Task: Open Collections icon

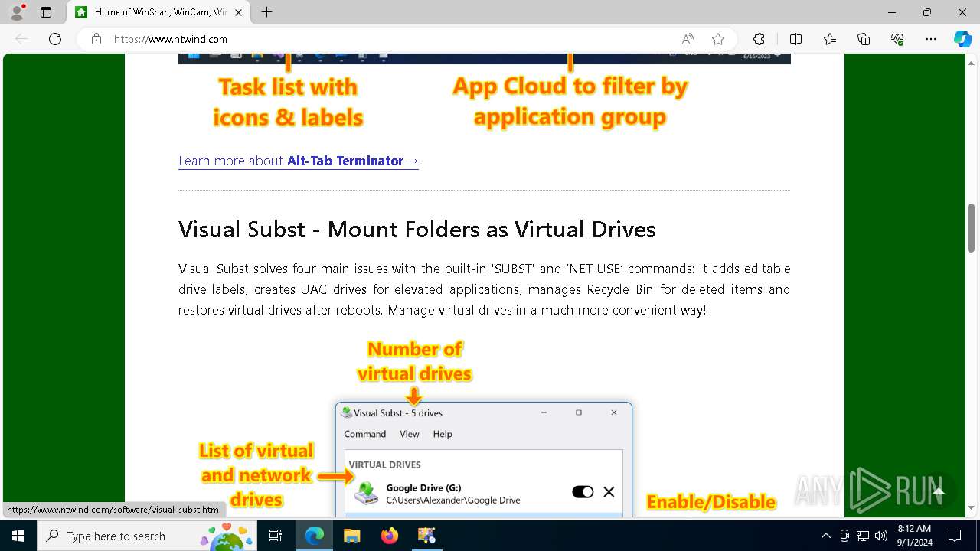Action: pos(864,39)
